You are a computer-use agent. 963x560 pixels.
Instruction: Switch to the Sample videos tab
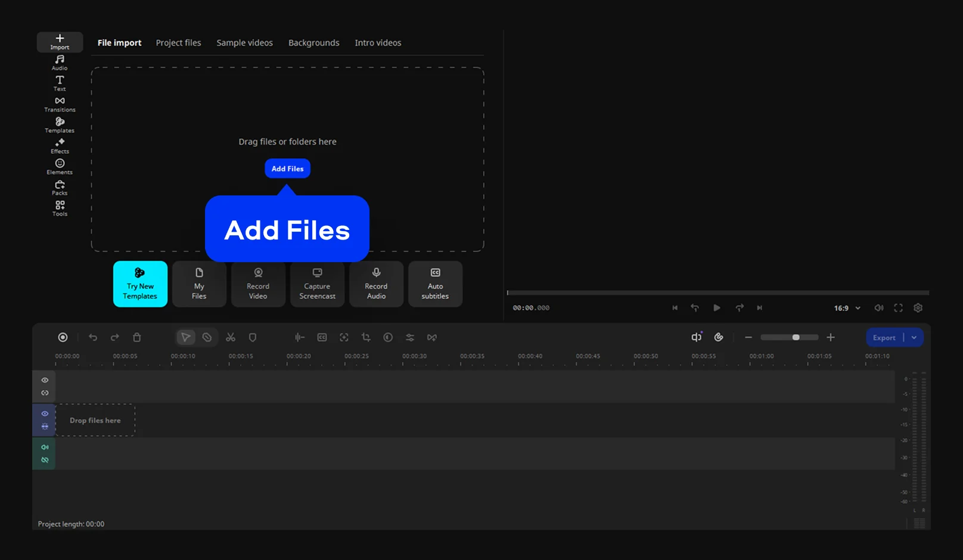click(x=245, y=43)
